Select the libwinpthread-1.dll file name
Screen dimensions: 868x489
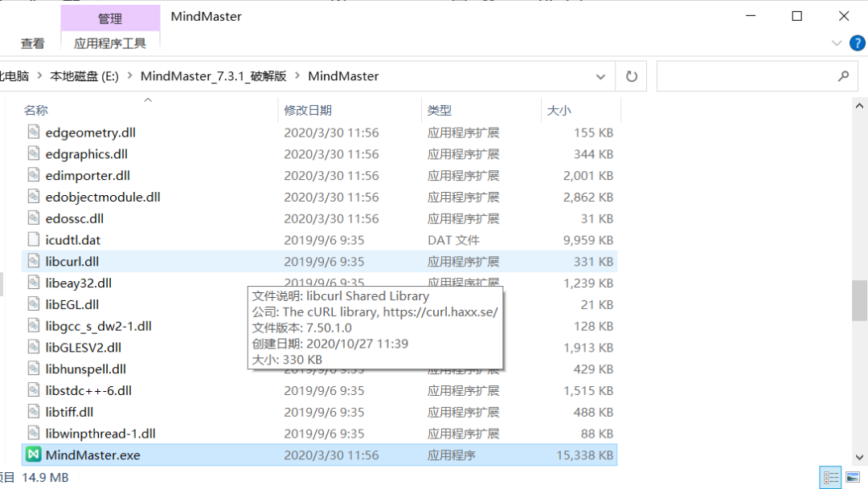tap(100, 434)
